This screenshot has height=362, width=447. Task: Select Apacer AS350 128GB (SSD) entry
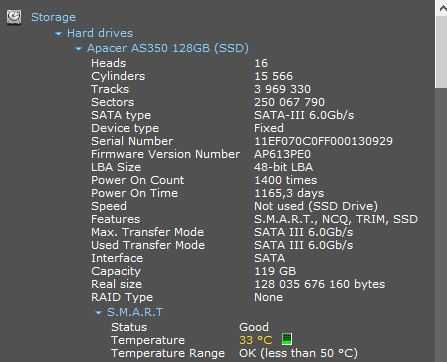click(x=168, y=48)
